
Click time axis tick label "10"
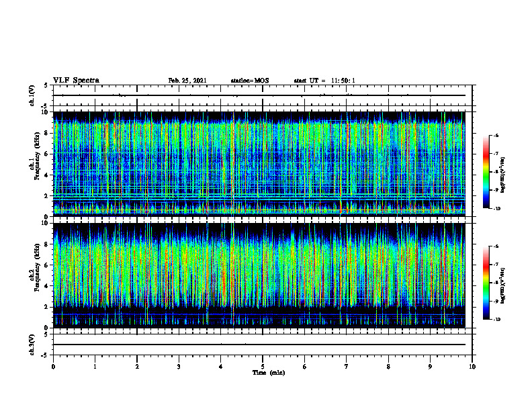[x=472, y=367]
